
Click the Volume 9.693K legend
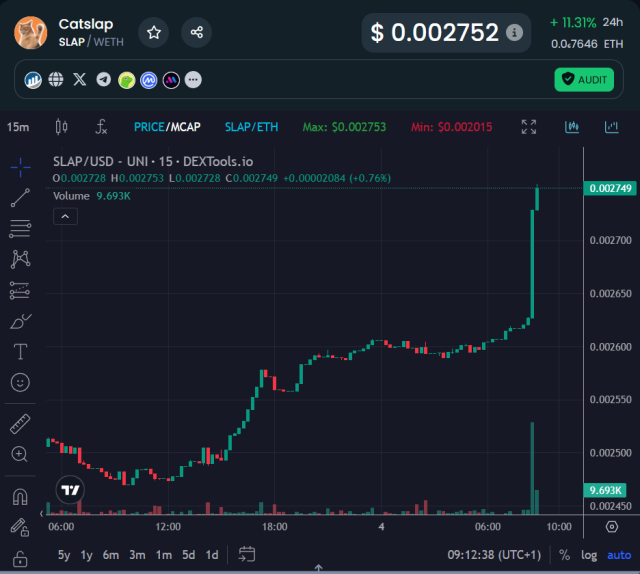92,196
